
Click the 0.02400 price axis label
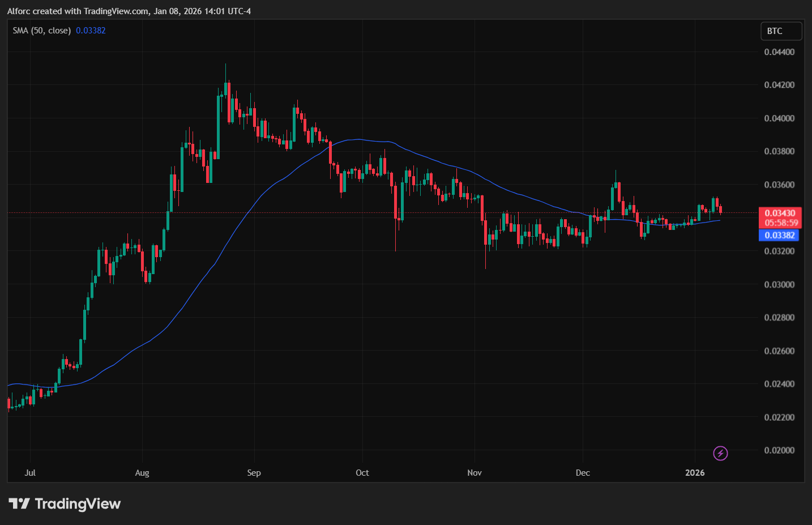click(x=779, y=384)
